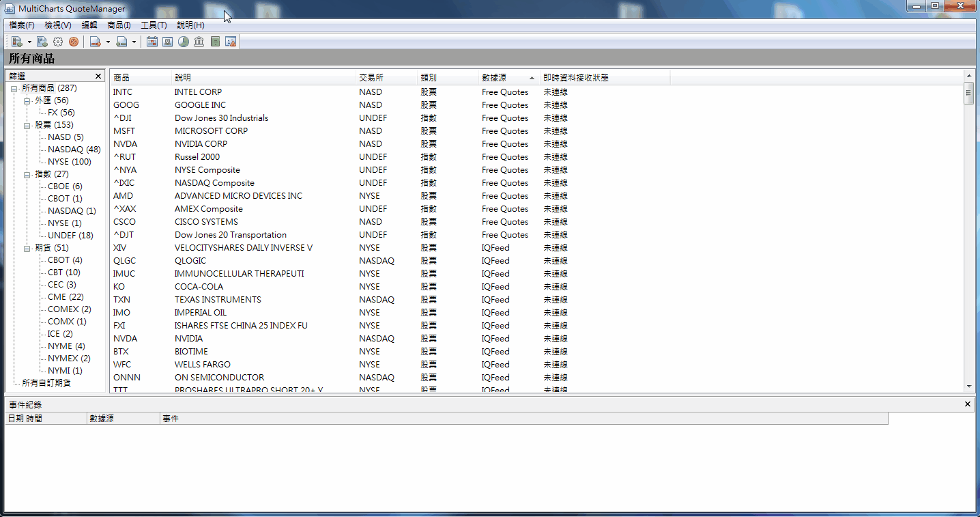This screenshot has width=980, height=517.
Task: Click the import data toolbar icon
Action: click(121, 42)
